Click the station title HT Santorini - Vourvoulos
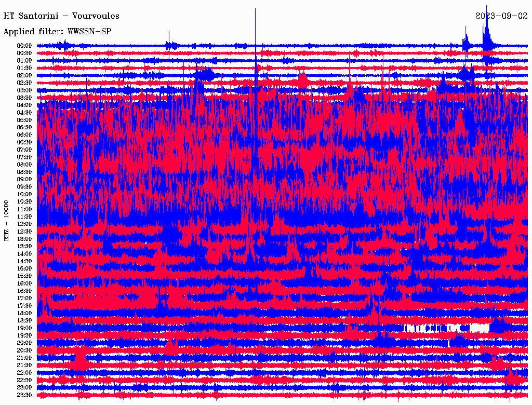Image resolution: width=532 pixels, height=405 pixels. 61,16
